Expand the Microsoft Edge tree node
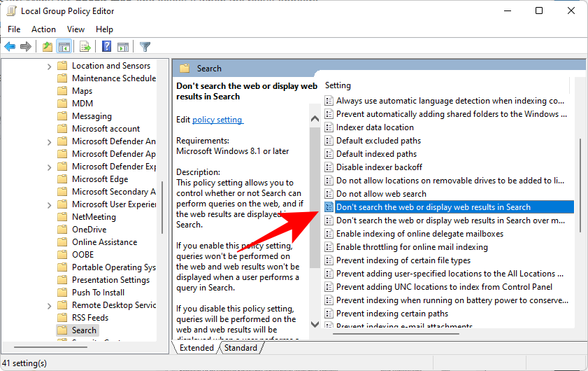This screenshot has width=588, height=371. (x=49, y=179)
